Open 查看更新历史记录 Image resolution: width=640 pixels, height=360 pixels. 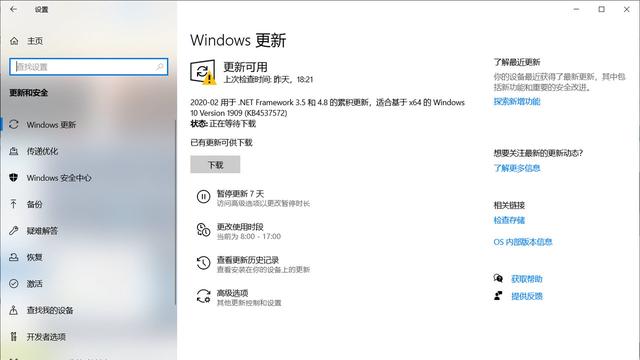253,264
